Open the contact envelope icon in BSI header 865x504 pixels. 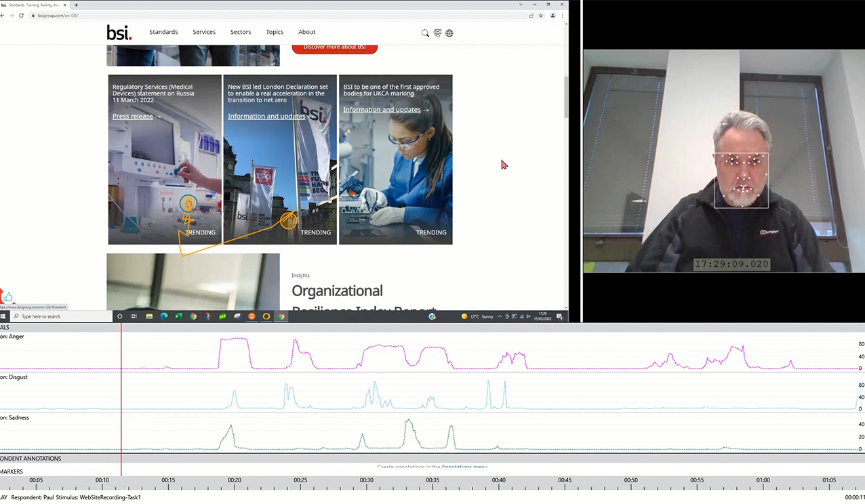point(437,33)
